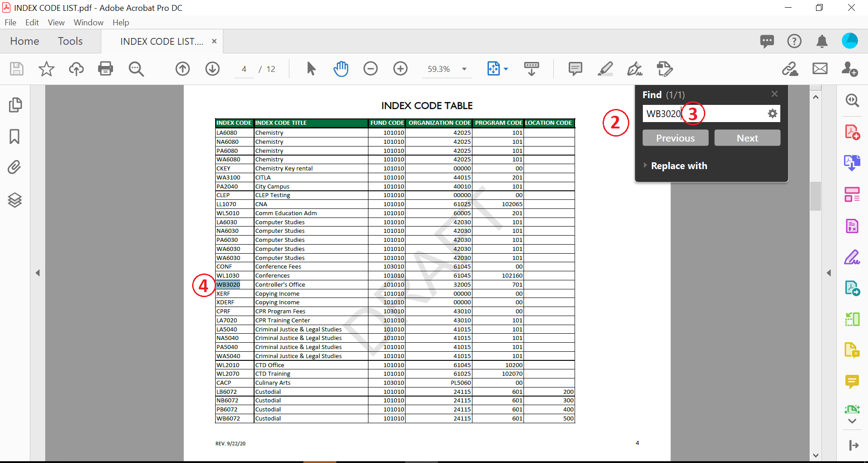The height and width of the screenshot is (463, 868).
Task: Open Find settings gear options
Action: coord(772,113)
